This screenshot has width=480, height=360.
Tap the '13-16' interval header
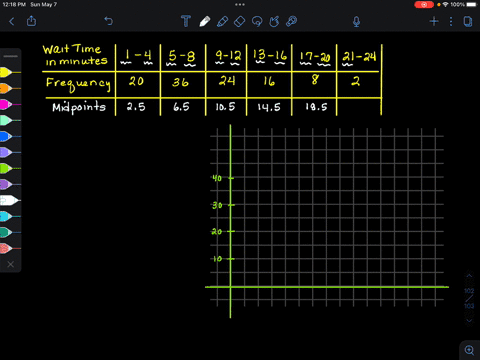(269, 56)
